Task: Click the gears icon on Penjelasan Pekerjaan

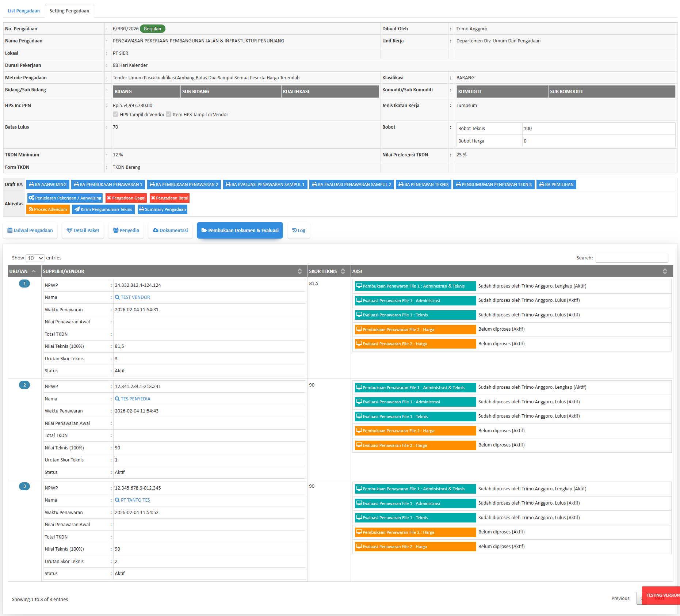Action: (x=31, y=198)
